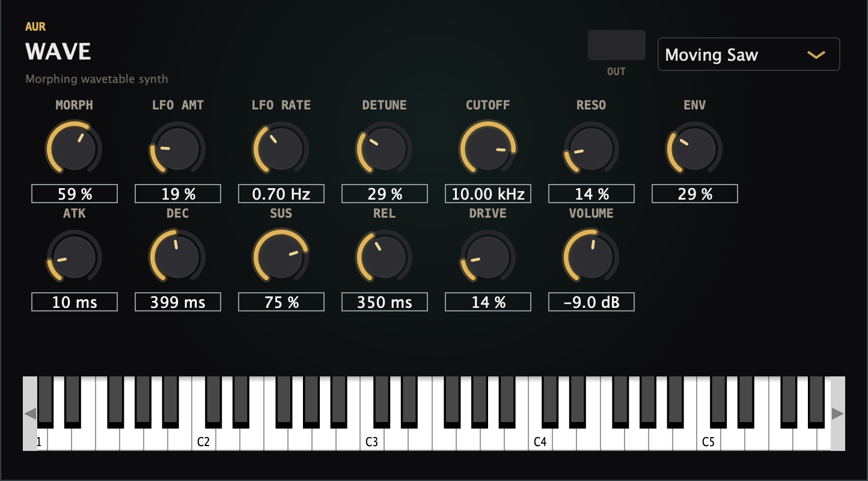
Task: Click the 399 ms decay value field
Action: click(x=178, y=302)
